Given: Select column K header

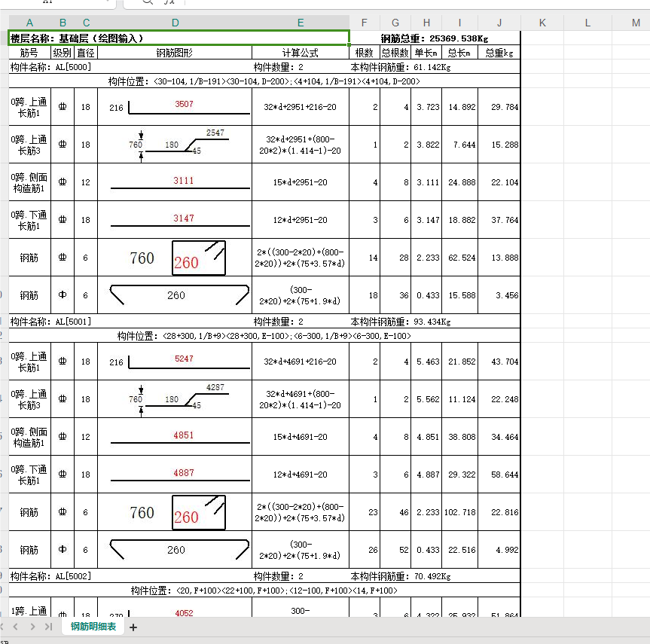Looking at the screenshot, I should [542, 23].
